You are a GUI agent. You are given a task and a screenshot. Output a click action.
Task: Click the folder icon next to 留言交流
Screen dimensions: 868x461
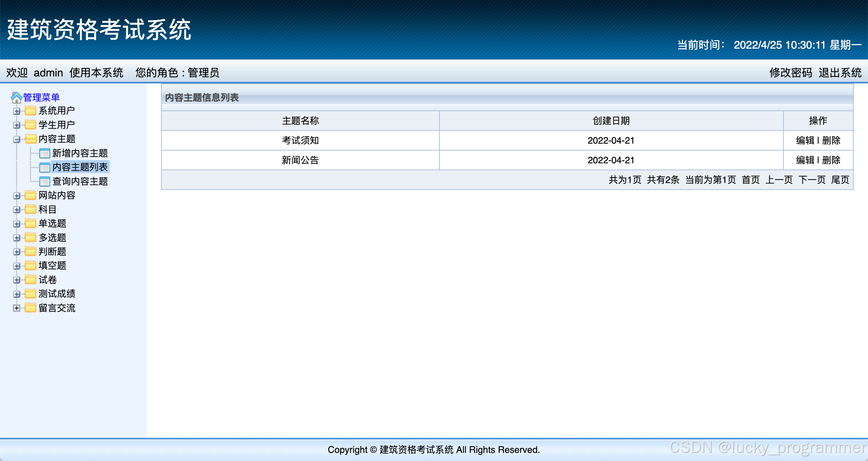click(31, 308)
